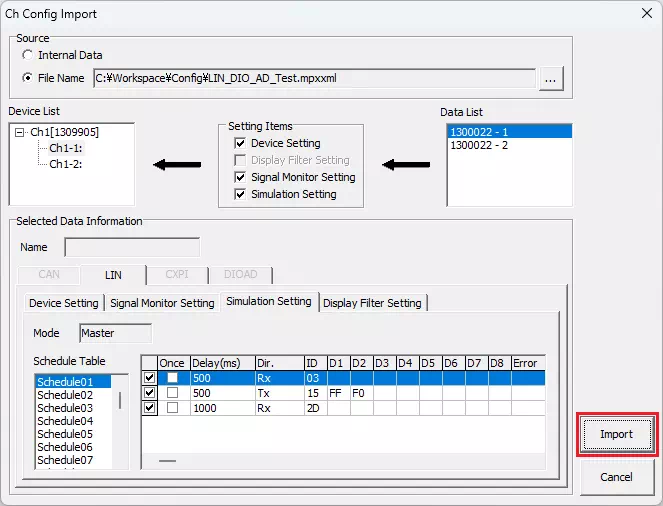The image size is (663, 506).
Task: Click the Cancel button
Action: click(x=617, y=477)
